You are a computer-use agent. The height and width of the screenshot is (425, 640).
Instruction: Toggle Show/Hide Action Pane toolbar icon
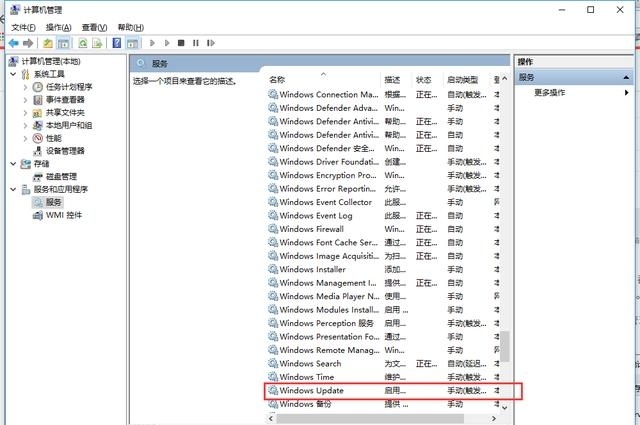(132, 43)
